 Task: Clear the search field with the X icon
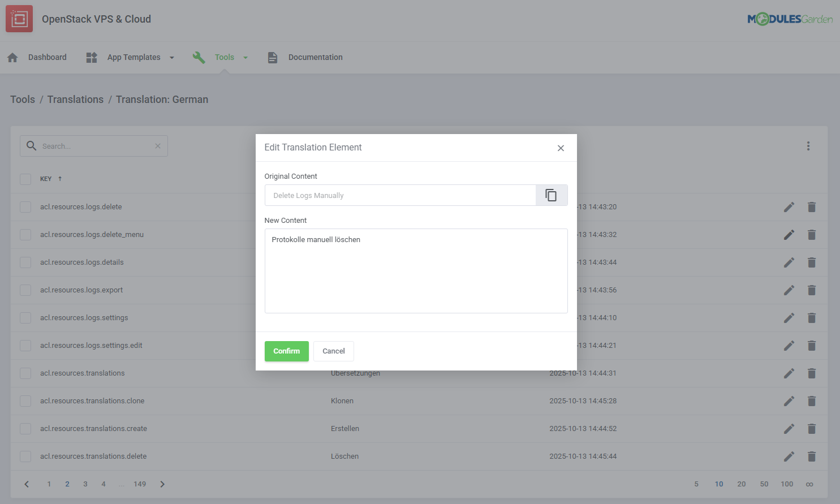(x=157, y=145)
